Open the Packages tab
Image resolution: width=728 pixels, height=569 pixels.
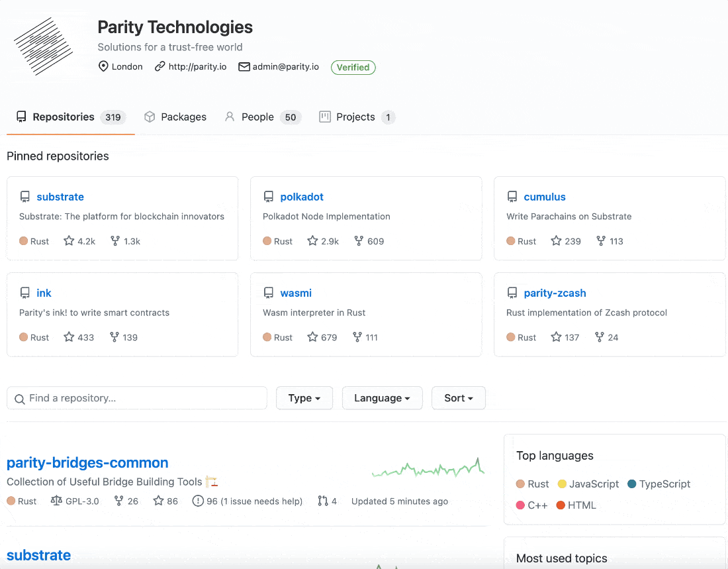pos(175,117)
